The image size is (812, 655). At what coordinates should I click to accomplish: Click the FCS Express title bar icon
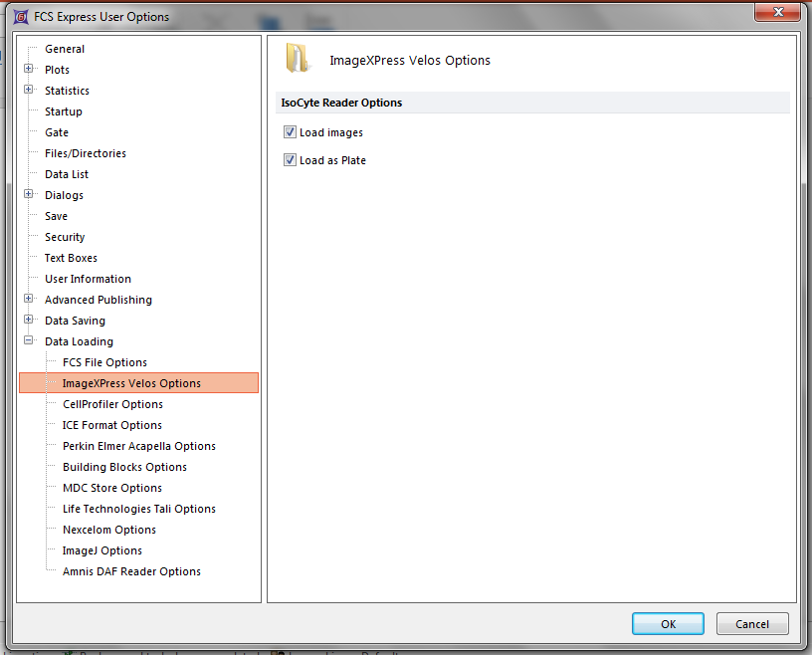(19, 16)
